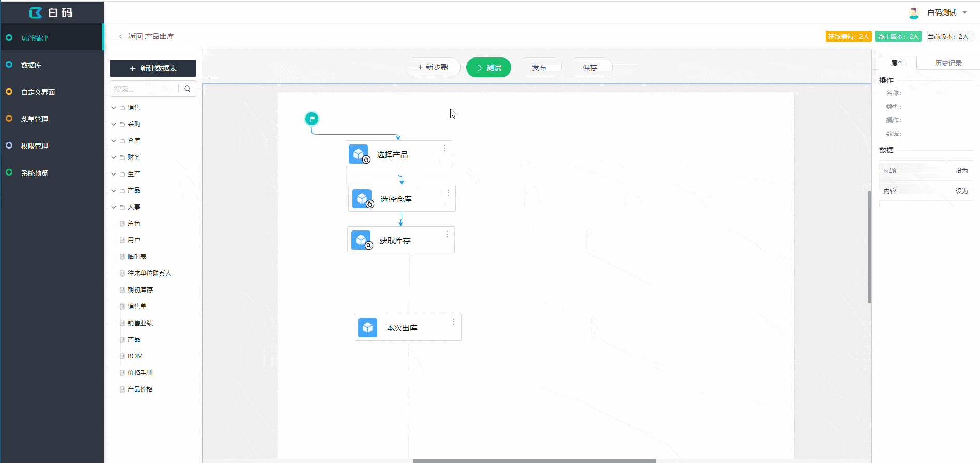Click the green 测试 button

[x=488, y=68]
